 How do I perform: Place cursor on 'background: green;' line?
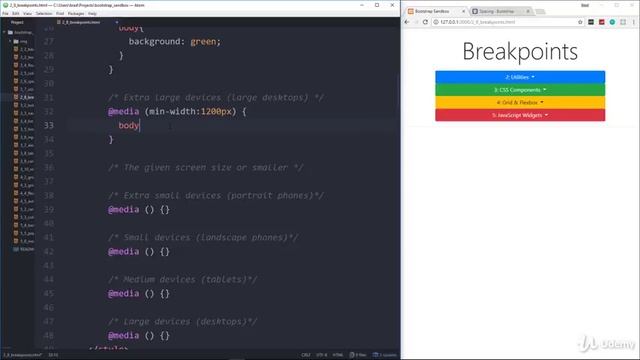click(x=175, y=42)
